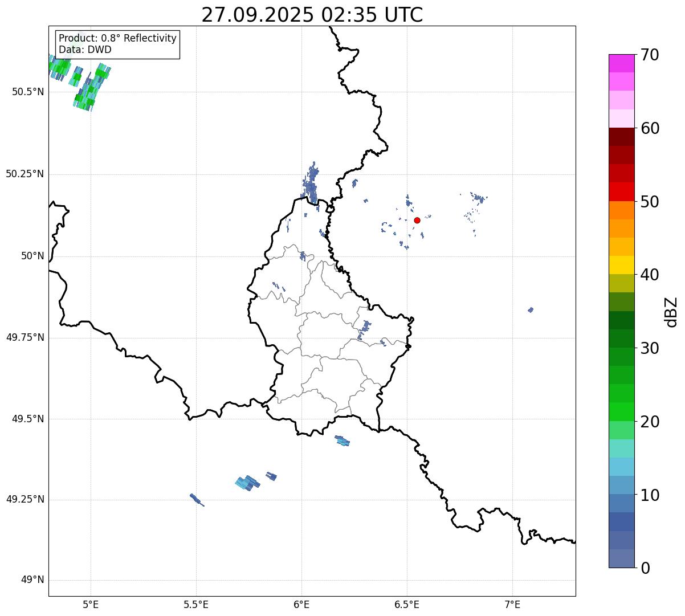Click the 7°E longitude label
This screenshot has height=616, width=685.
[512, 604]
